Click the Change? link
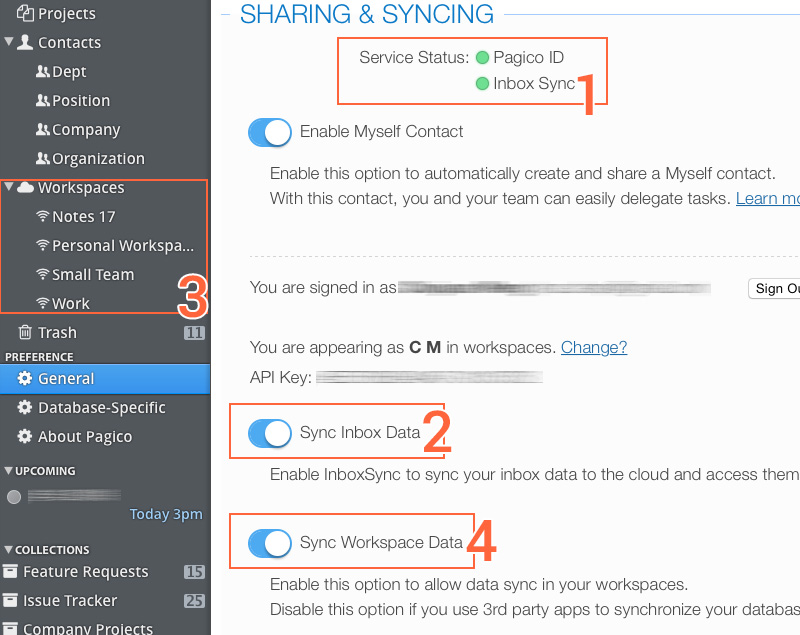This screenshot has height=635, width=800. pos(594,348)
